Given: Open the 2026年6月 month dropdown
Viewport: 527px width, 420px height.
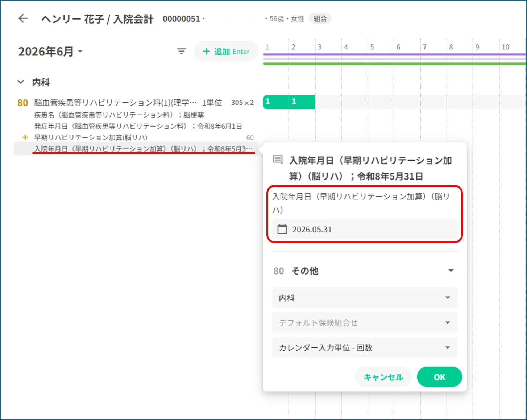Looking at the screenshot, I should point(50,52).
